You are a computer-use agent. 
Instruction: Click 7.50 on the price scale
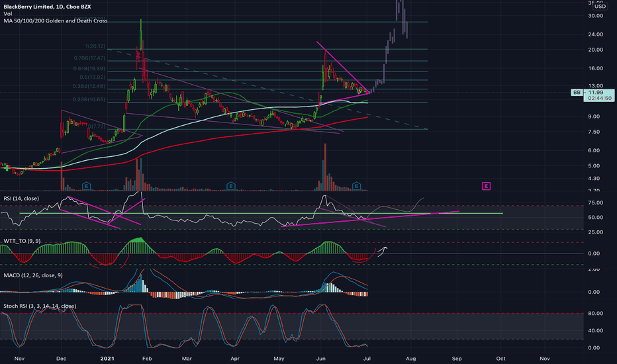pyautogui.click(x=594, y=132)
